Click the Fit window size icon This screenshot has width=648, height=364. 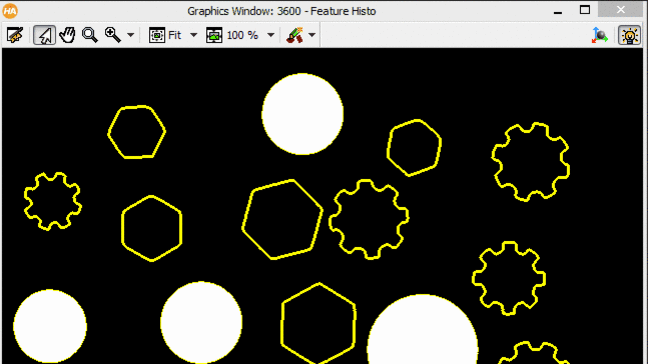(x=157, y=35)
